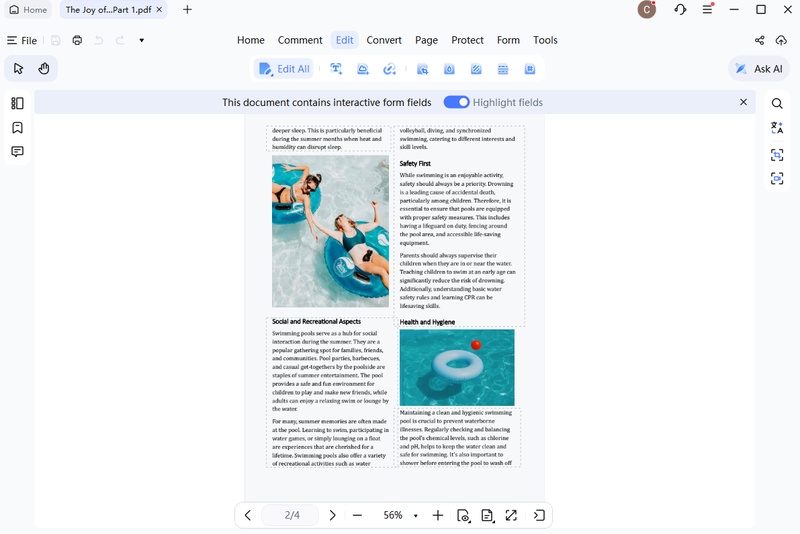Image resolution: width=800 pixels, height=534 pixels.
Task: Open the File menu
Action: pos(22,40)
